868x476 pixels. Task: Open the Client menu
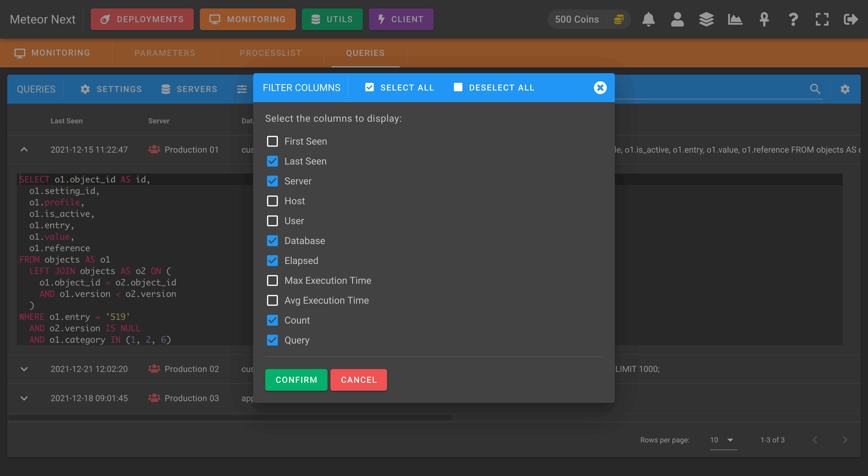pyautogui.click(x=401, y=19)
